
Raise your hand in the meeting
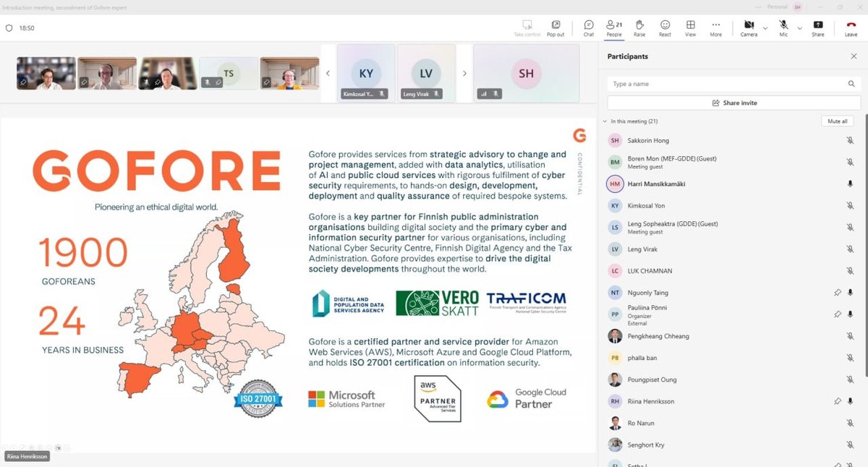pos(639,27)
